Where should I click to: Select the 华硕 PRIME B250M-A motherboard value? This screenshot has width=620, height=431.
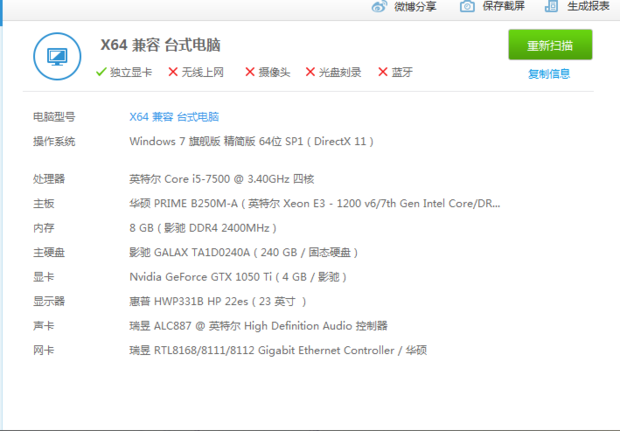point(315,204)
